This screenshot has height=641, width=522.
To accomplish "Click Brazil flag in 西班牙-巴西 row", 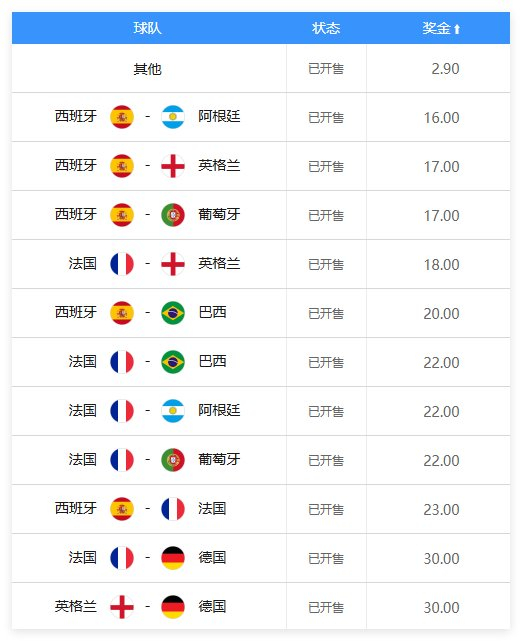I will click(x=173, y=313).
